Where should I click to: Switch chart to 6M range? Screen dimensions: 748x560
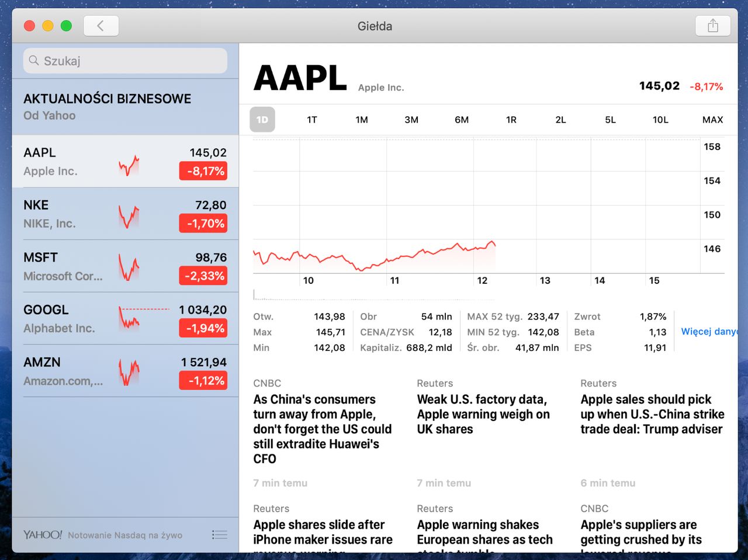[462, 120]
